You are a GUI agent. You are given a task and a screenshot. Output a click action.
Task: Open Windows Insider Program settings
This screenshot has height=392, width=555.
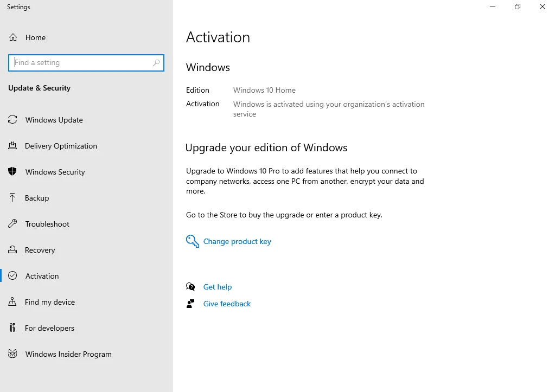pyautogui.click(x=86, y=354)
